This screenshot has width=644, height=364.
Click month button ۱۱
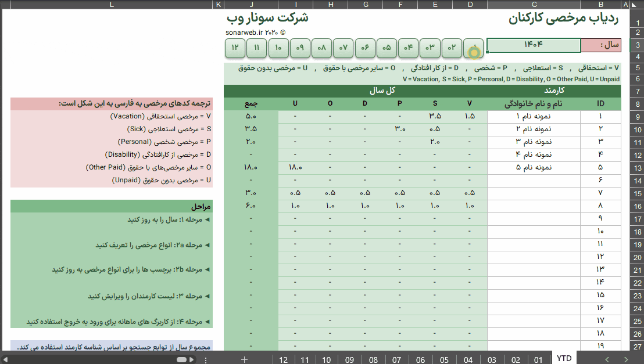coord(257,48)
